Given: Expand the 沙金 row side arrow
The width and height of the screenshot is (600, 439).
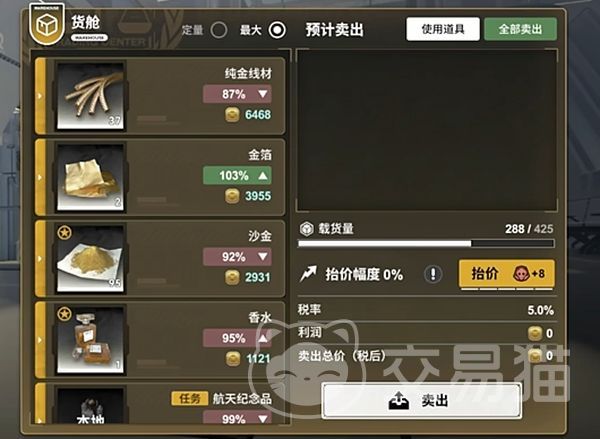Looking at the screenshot, I should (40, 259).
